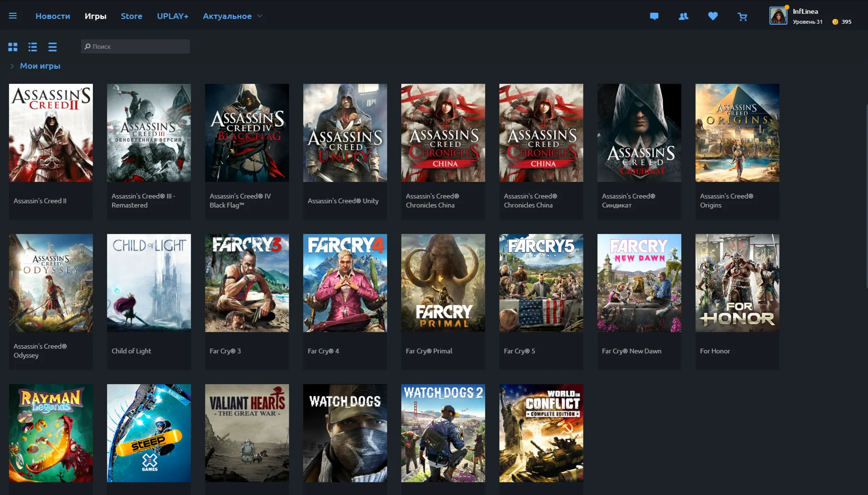The height and width of the screenshot is (495, 868).
Task: Open the UPLAY+ page
Action: (172, 16)
